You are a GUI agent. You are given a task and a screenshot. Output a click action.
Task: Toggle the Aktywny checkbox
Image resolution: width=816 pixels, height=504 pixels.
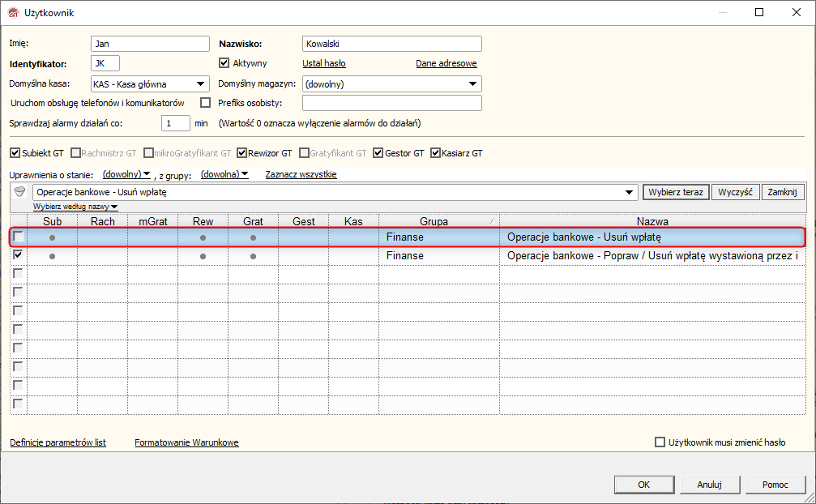tap(224, 63)
